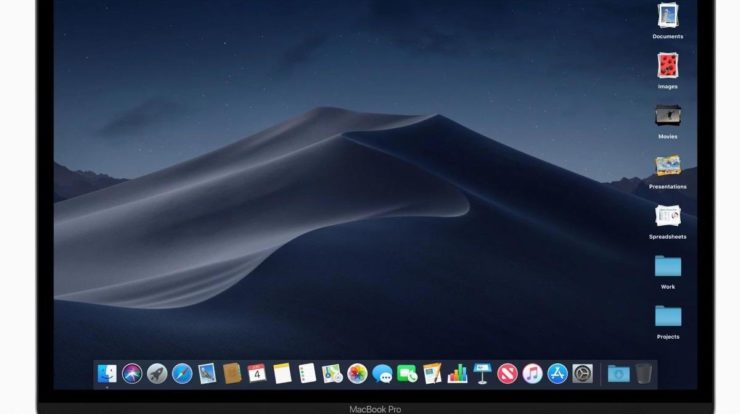
Task: Launch Siri from the dock
Action: pyautogui.click(x=132, y=374)
